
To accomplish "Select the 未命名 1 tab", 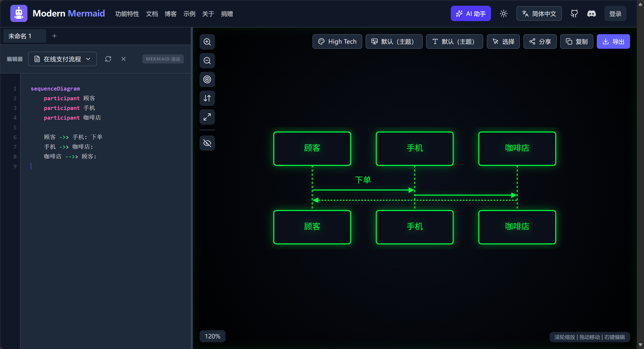I will tap(24, 36).
